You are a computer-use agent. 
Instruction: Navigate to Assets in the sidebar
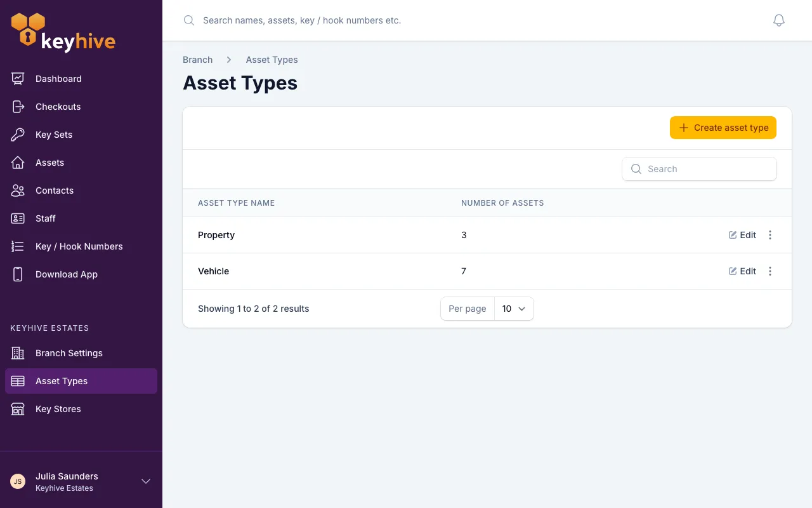point(81,163)
